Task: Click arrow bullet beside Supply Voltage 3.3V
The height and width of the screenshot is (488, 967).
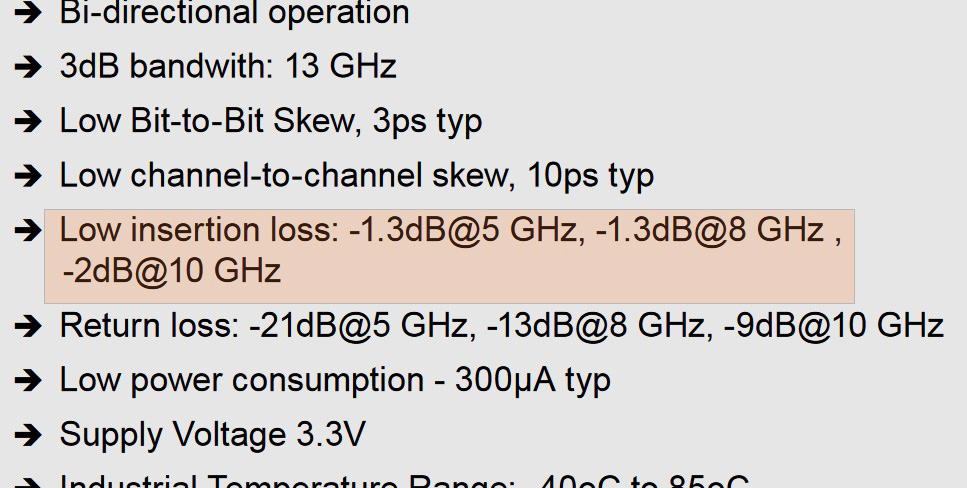Action: tap(28, 435)
